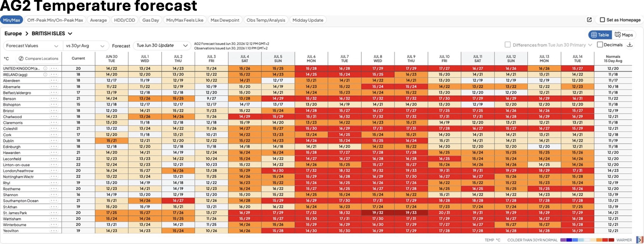Click the Compare Locations icon

pos(21,58)
